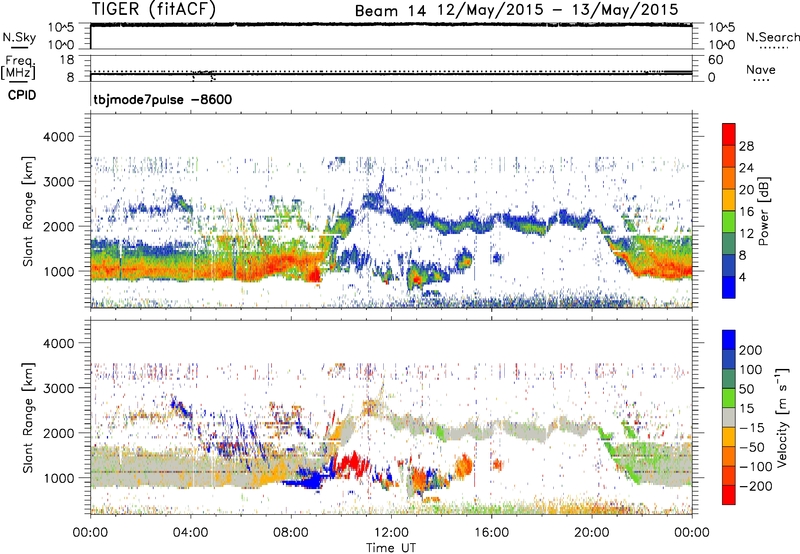Click the 4000 tick in power panel
Image resolution: width=800 pixels, height=554 pixels.
(58, 137)
